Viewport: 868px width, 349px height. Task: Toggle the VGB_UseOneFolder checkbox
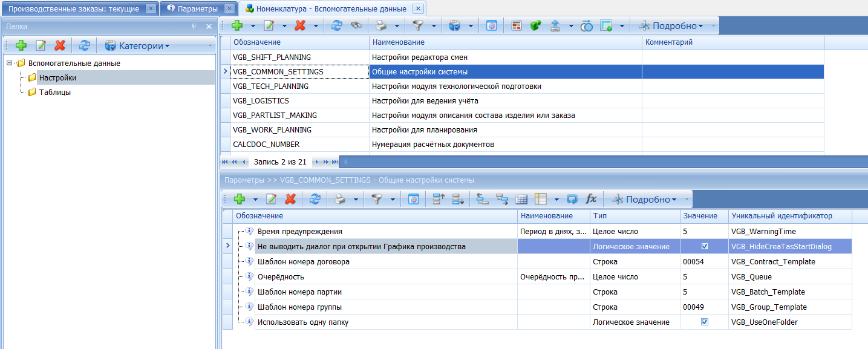pos(704,322)
